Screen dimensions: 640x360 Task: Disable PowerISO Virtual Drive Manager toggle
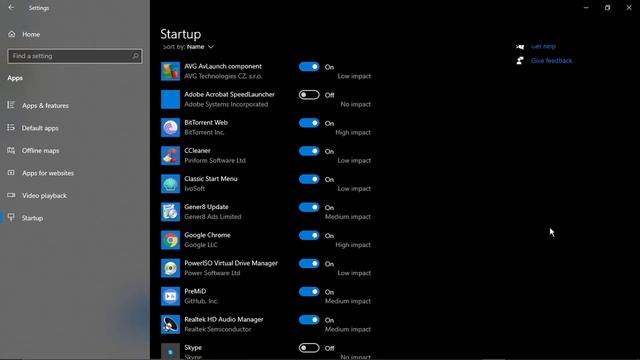tap(309, 264)
